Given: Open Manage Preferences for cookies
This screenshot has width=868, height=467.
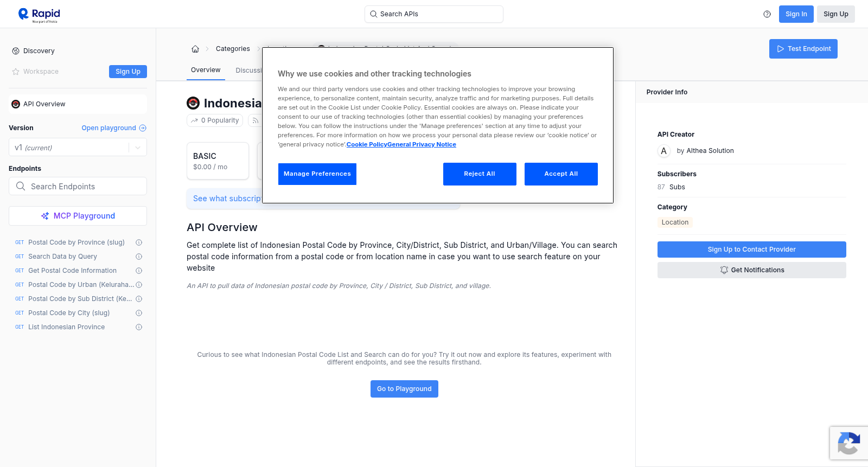Looking at the screenshot, I should pos(317,174).
